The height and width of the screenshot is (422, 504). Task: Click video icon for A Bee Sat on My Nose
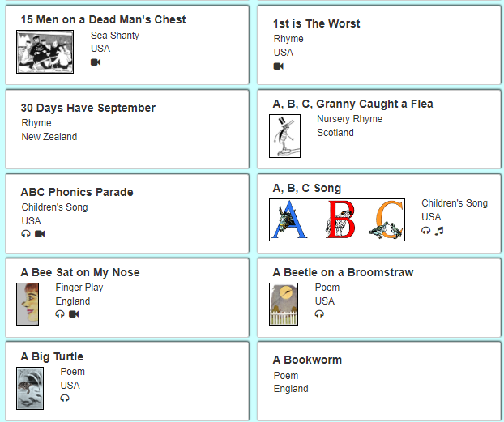tap(74, 313)
